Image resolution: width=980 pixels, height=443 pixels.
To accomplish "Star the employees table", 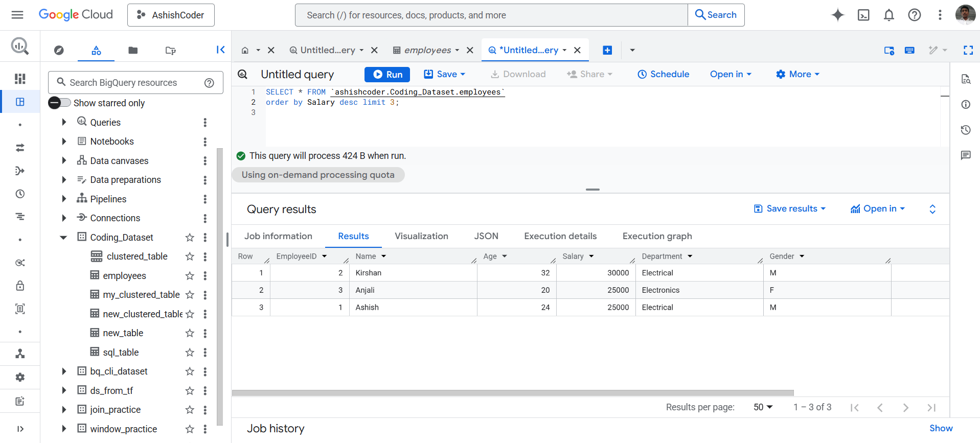I will click(190, 276).
